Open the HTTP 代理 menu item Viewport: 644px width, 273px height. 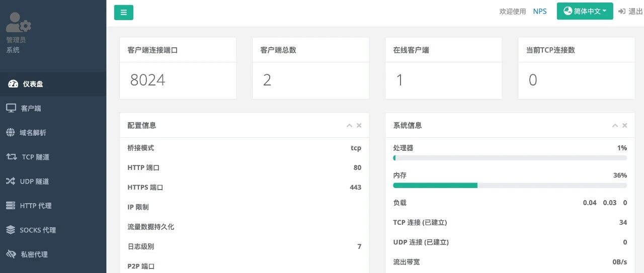pyautogui.click(x=53, y=206)
